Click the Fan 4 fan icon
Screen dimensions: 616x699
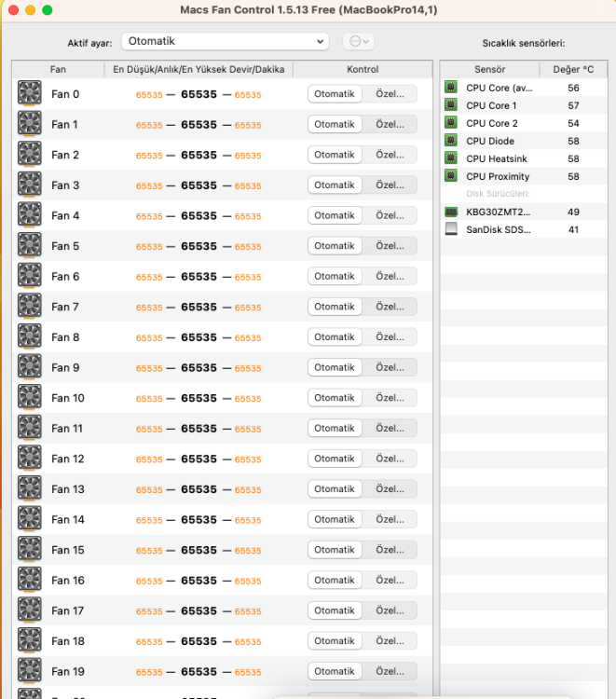click(x=30, y=214)
